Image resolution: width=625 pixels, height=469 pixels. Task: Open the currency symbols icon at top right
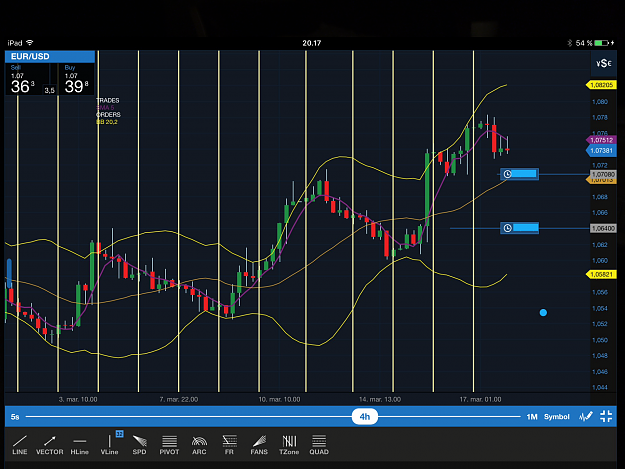click(603, 63)
